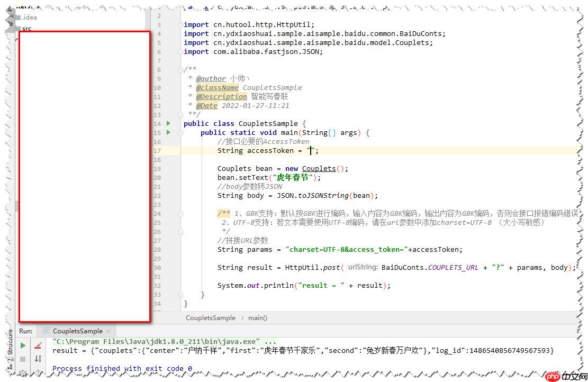Collapse the main method fold at line 15
This screenshot has height=382, width=588.
coord(180,133)
